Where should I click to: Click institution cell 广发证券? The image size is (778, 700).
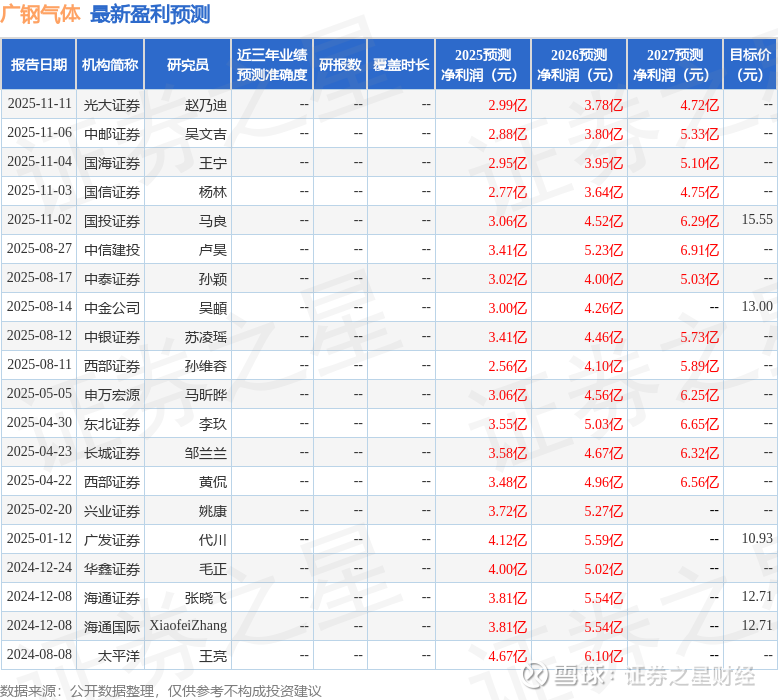[x=112, y=540]
